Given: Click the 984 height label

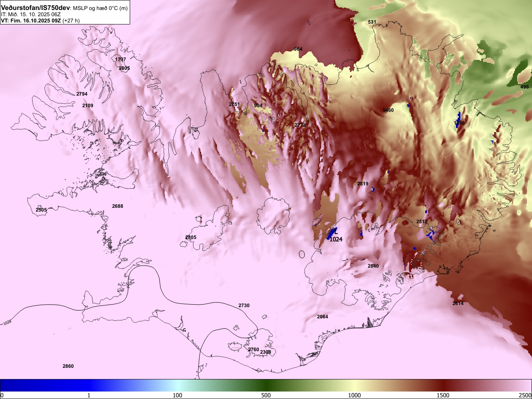Looking at the screenshot, I should point(258,106).
